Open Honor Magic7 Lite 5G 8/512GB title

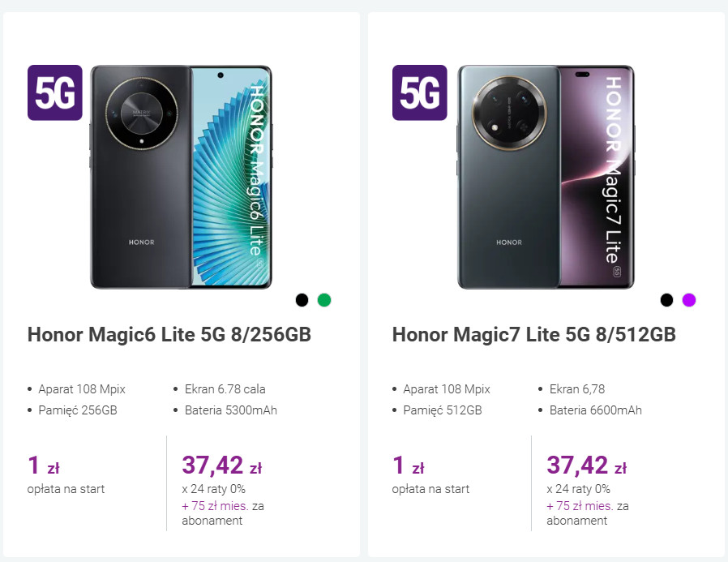click(533, 335)
